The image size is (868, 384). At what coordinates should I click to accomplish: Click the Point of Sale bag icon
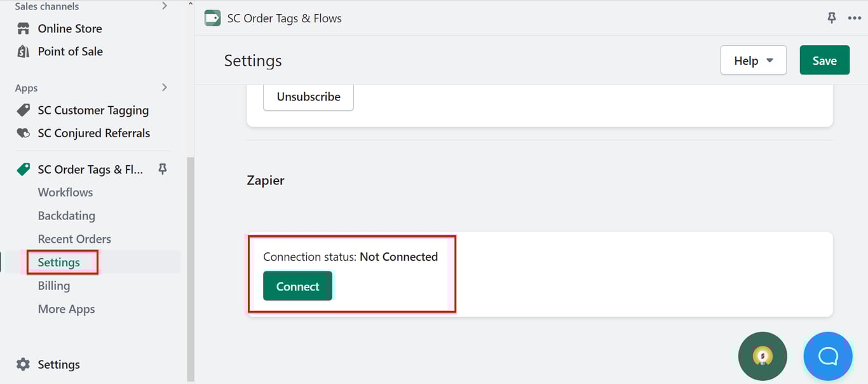pos(24,51)
